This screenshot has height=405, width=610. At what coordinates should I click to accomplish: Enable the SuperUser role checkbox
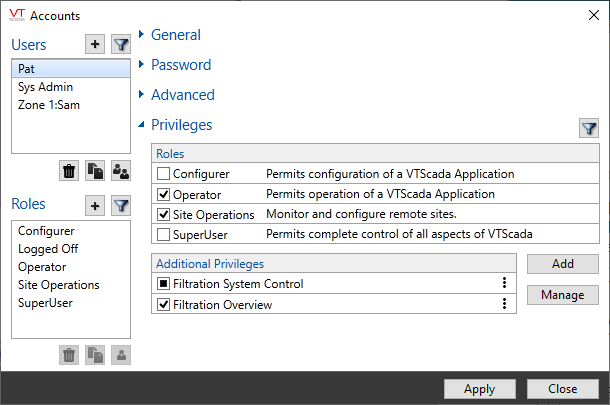pos(163,234)
